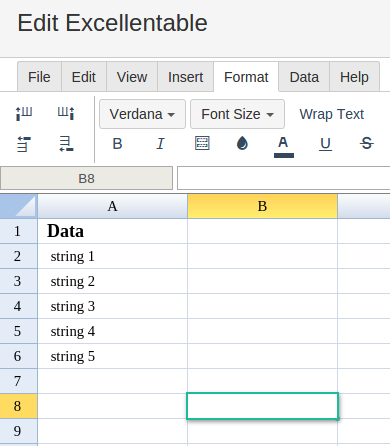Click the insert row above icon
This screenshot has width=390, height=446.
24,144
